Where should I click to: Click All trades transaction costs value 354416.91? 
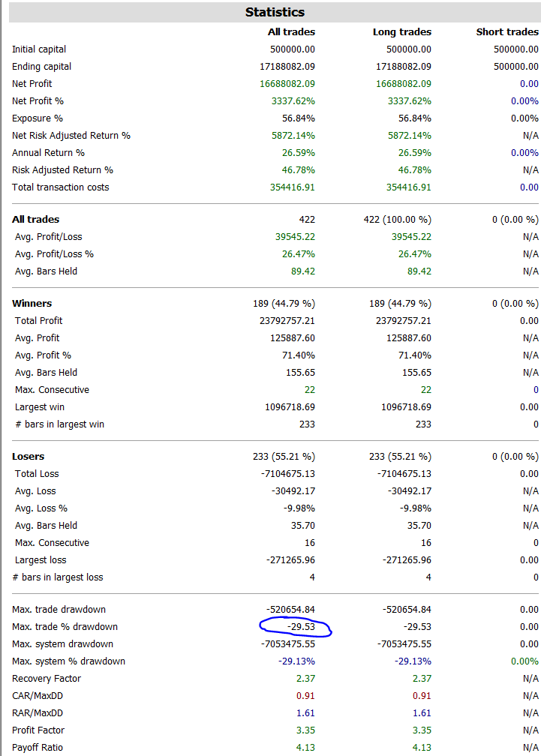(x=292, y=187)
